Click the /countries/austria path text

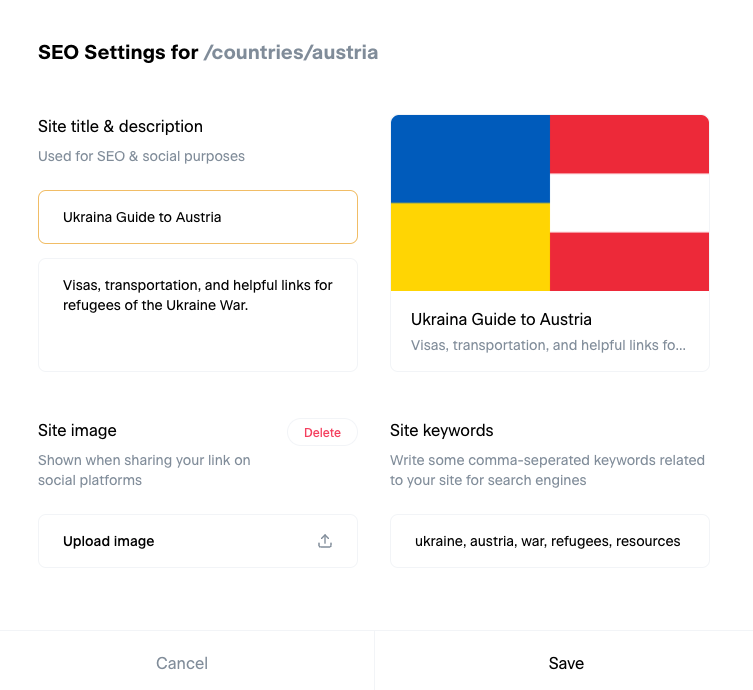(x=291, y=52)
